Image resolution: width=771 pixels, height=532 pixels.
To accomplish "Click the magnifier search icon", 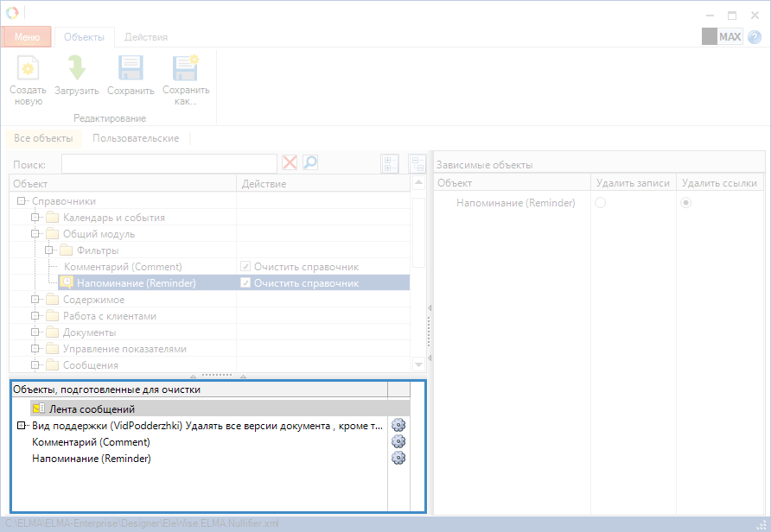I will click(x=309, y=163).
